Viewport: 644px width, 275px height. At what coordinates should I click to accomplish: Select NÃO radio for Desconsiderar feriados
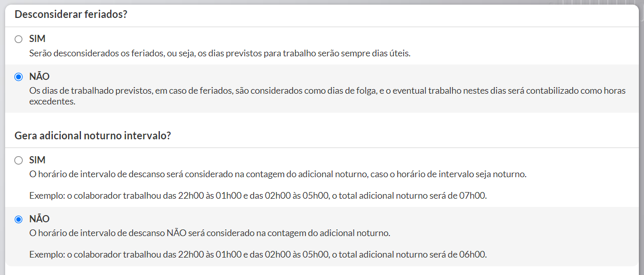coord(18,77)
